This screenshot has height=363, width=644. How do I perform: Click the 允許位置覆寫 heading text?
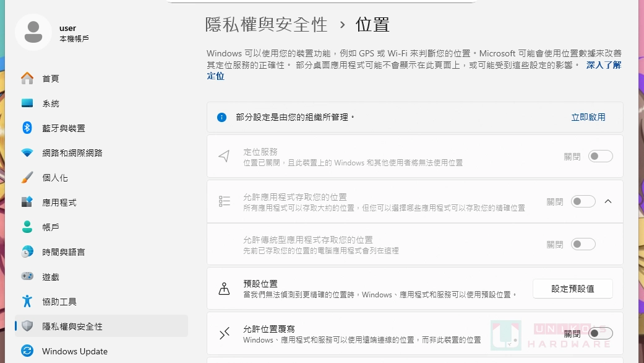269,329
